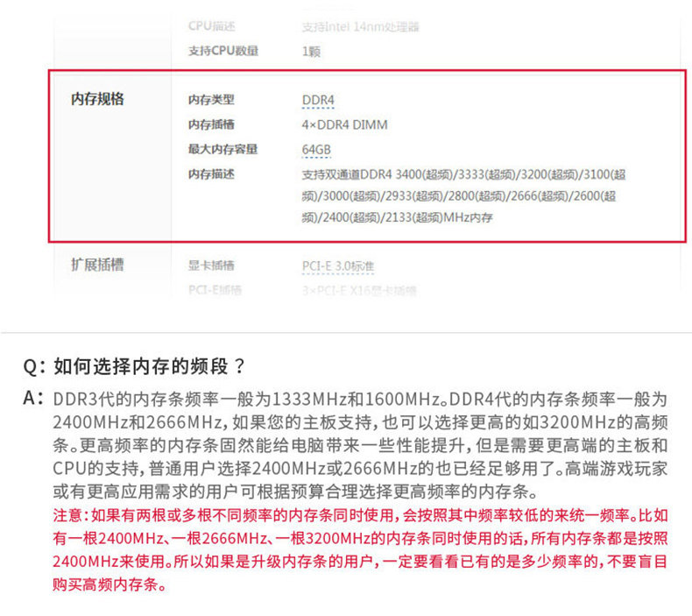692x616 pixels.
Task: Click the 支持CPU数量 label
Action: [x=223, y=51]
